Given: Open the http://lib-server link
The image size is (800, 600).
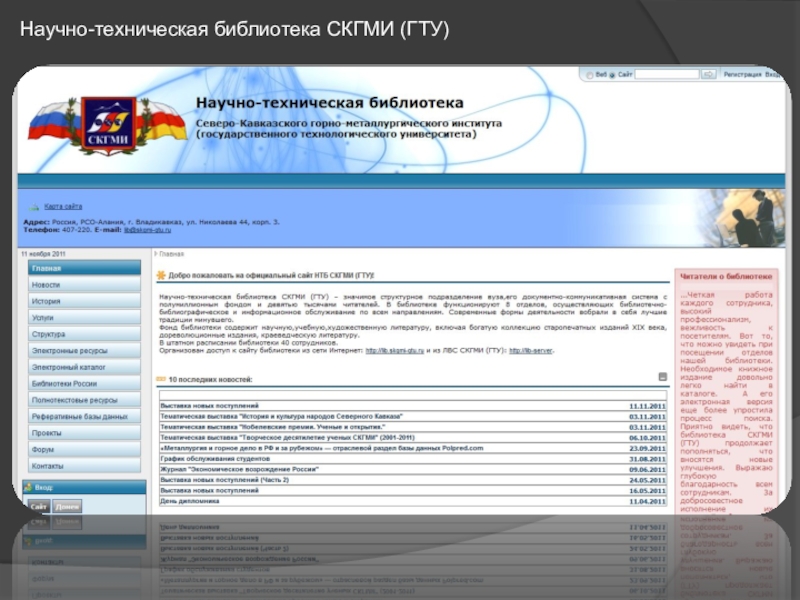Looking at the screenshot, I should pyautogui.click(x=531, y=351).
